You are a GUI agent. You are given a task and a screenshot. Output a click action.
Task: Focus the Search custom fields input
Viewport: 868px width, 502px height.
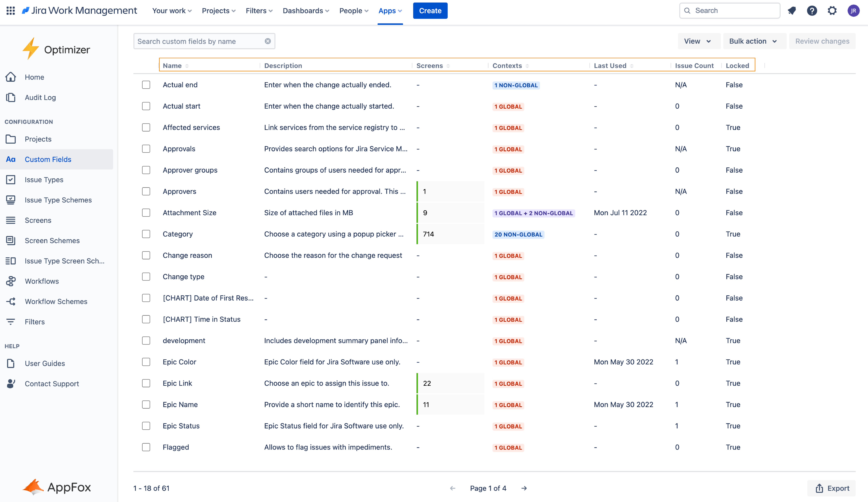198,41
